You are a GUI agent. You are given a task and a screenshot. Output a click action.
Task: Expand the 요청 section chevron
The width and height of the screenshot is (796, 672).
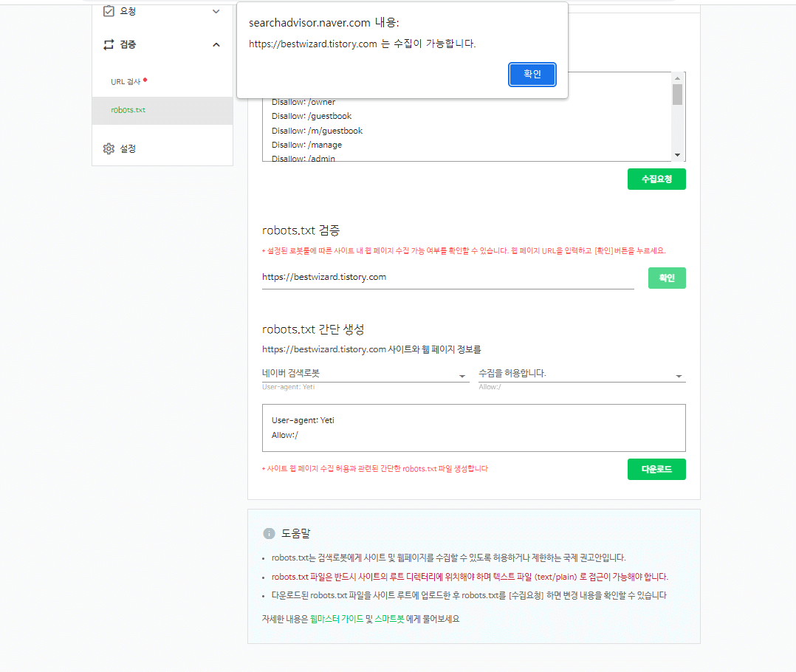216,11
